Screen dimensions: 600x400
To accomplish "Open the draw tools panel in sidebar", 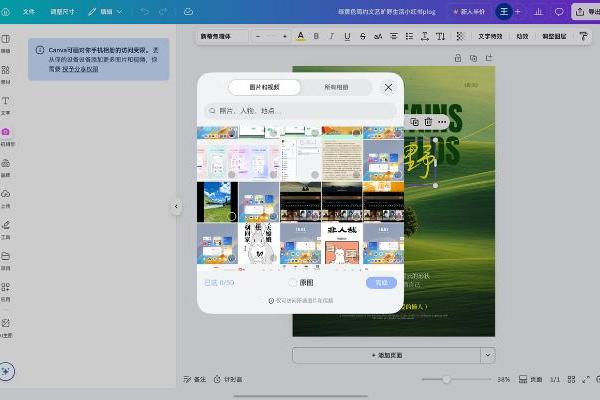I will 5,230.
